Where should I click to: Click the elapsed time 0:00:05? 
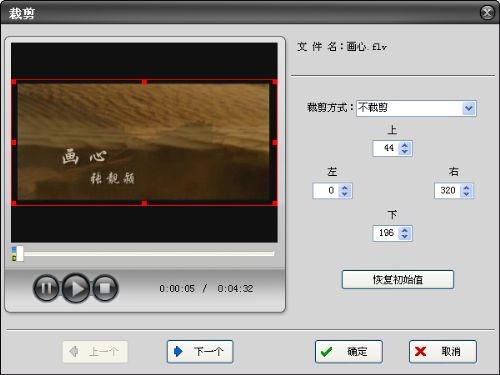(x=177, y=288)
